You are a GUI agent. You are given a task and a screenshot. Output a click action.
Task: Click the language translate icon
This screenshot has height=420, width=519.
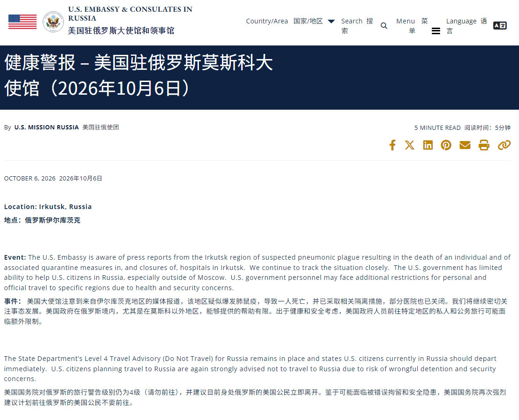tap(500, 25)
